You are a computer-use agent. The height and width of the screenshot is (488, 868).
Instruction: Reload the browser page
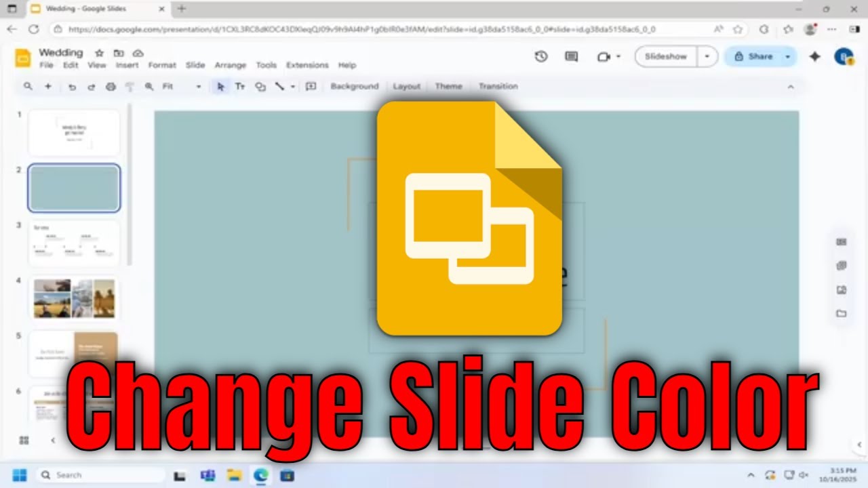(x=33, y=29)
